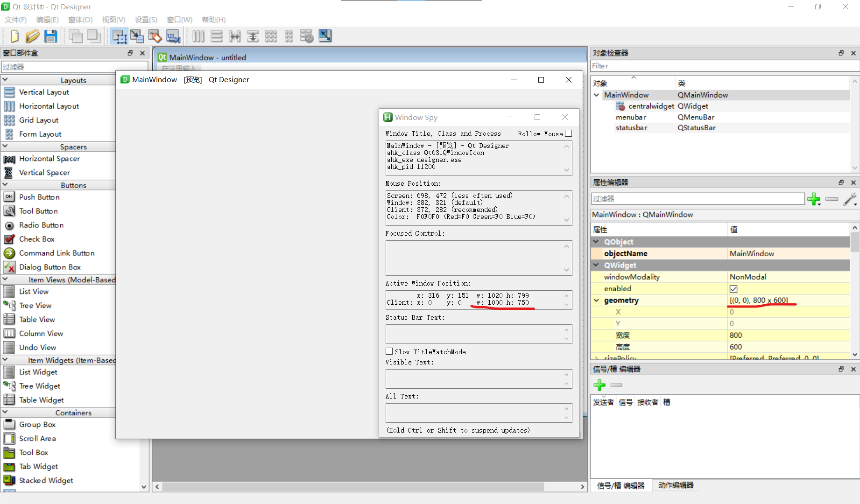Image resolution: width=860 pixels, height=504 pixels.
Task: Open the 帮助(H) menu
Action: [x=214, y=20]
